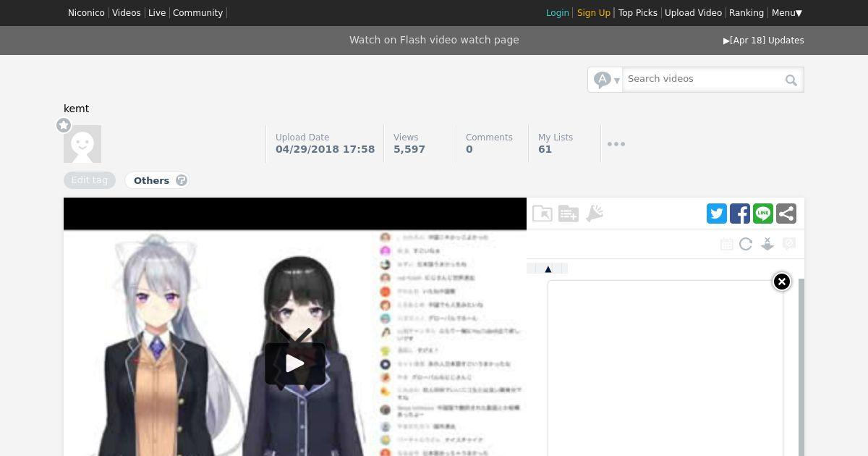Share the video on Facebook

[740, 214]
